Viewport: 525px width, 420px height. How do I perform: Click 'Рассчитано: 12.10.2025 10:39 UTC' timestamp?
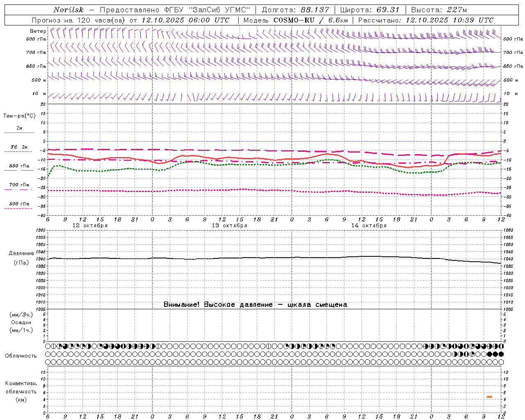[426, 20]
